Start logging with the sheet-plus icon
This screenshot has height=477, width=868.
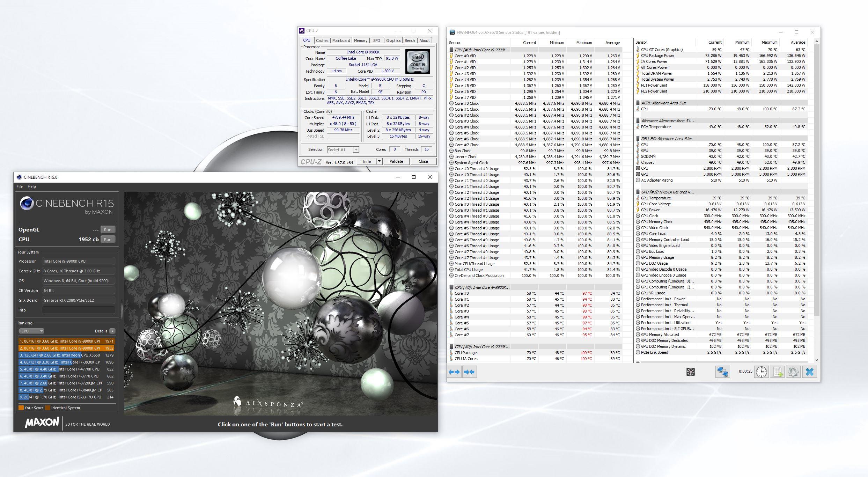point(778,372)
